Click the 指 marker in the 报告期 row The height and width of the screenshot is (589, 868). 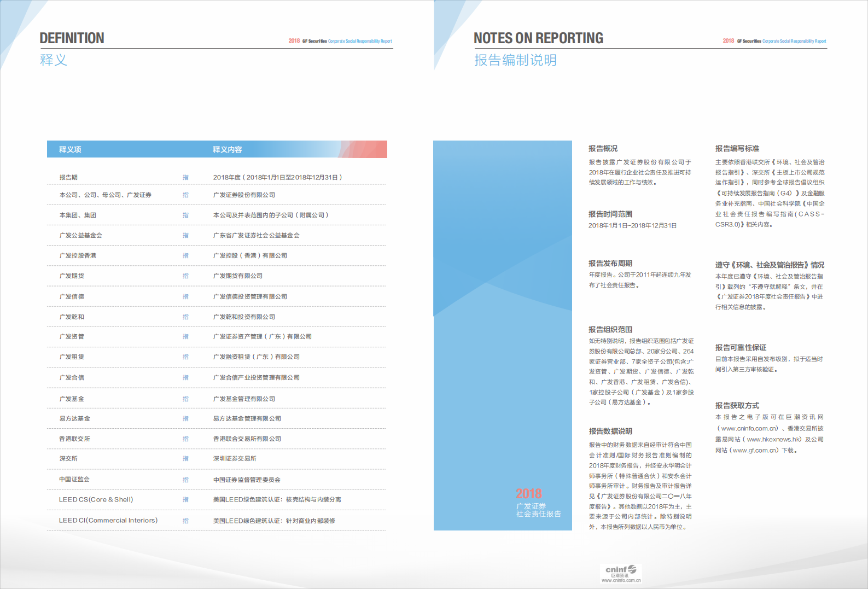(x=185, y=177)
